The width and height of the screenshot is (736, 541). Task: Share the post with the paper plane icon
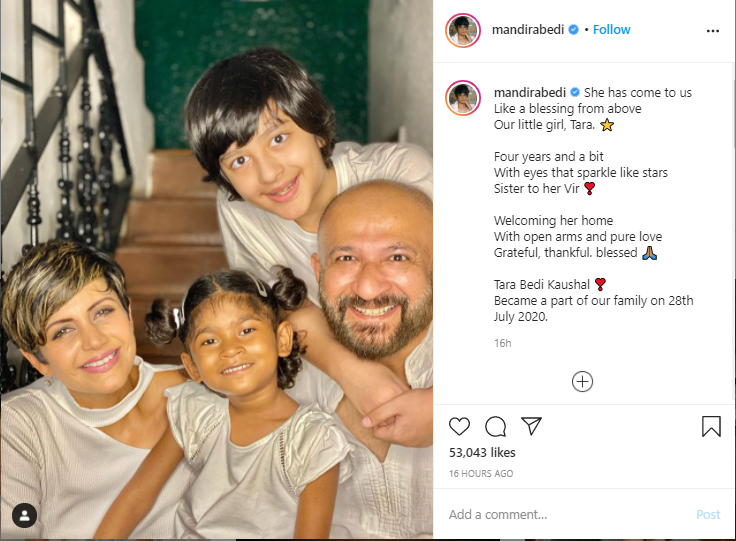531,426
